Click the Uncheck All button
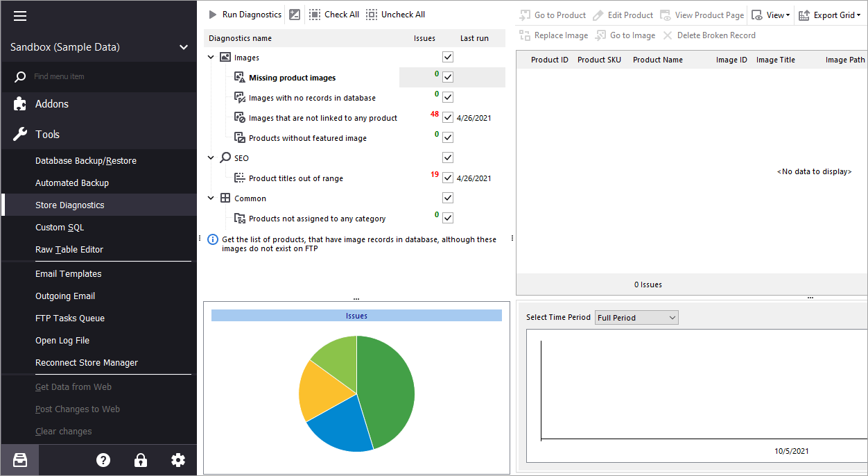The image size is (868, 476). (395, 14)
